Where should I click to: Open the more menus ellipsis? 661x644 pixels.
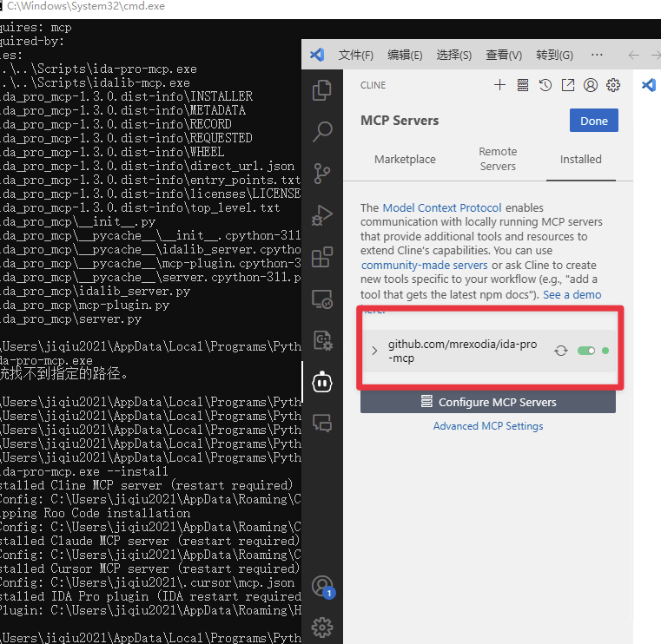[597, 56]
